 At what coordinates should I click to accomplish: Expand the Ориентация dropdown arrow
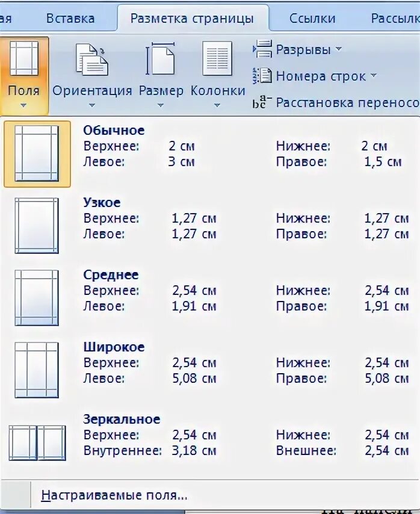coord(91,105)
